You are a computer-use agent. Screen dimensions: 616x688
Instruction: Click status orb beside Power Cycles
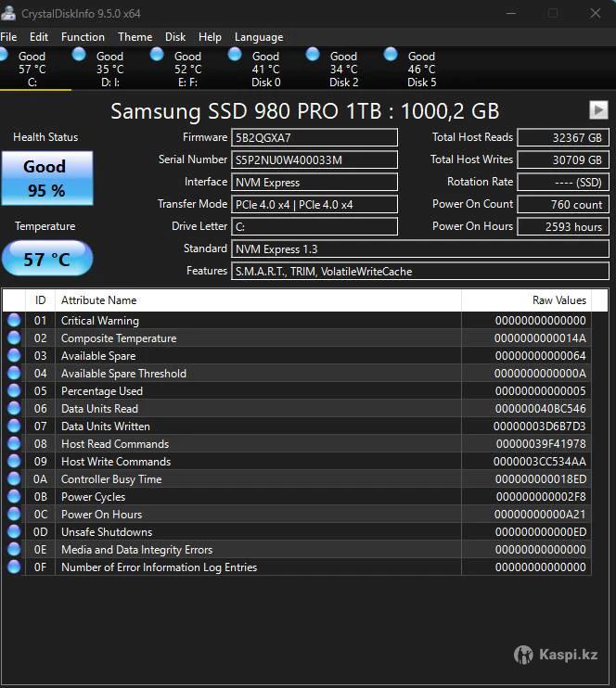pos(14,496)
